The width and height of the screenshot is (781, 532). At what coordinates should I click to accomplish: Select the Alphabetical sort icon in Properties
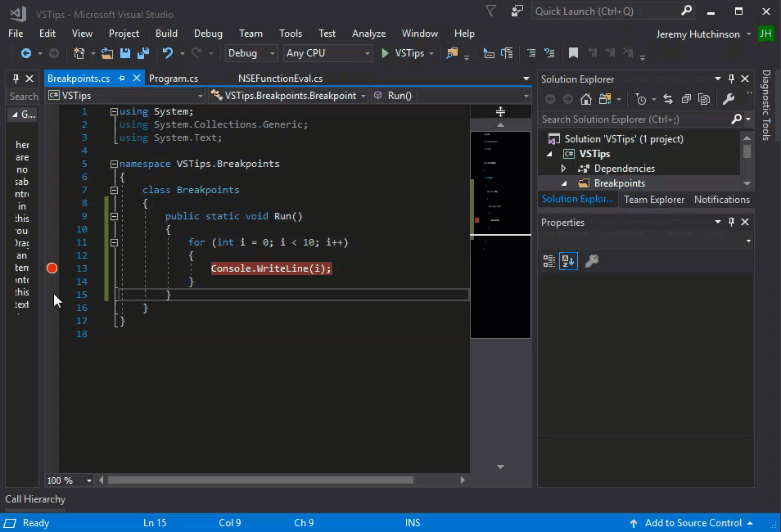(568, 261)
